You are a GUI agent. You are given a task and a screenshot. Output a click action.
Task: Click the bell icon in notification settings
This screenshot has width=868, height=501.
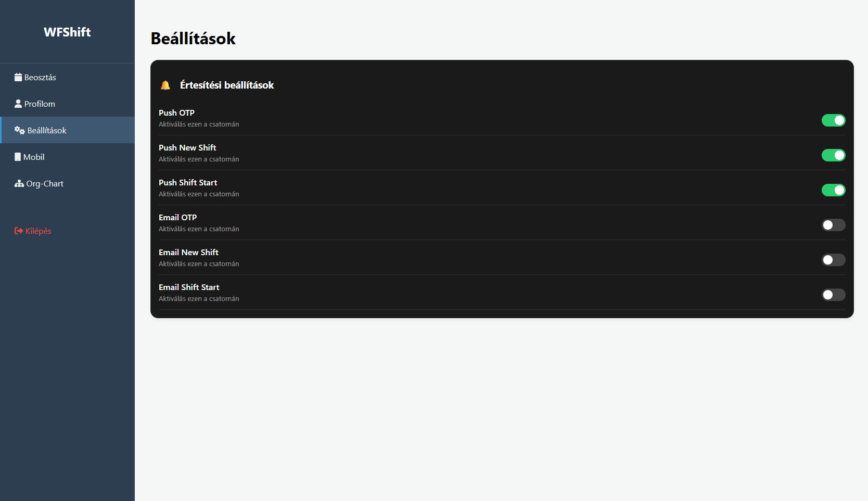(x=165, y=85)
